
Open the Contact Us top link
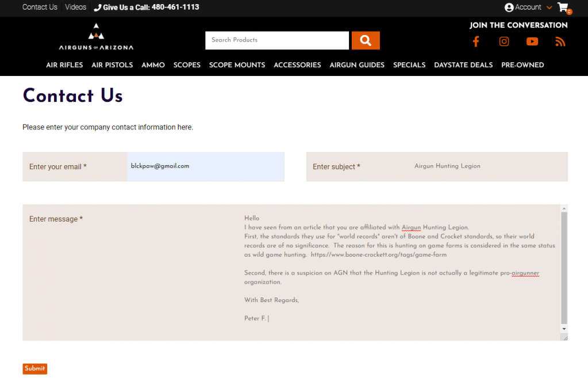pyautogui.click(x=40, y=7)
